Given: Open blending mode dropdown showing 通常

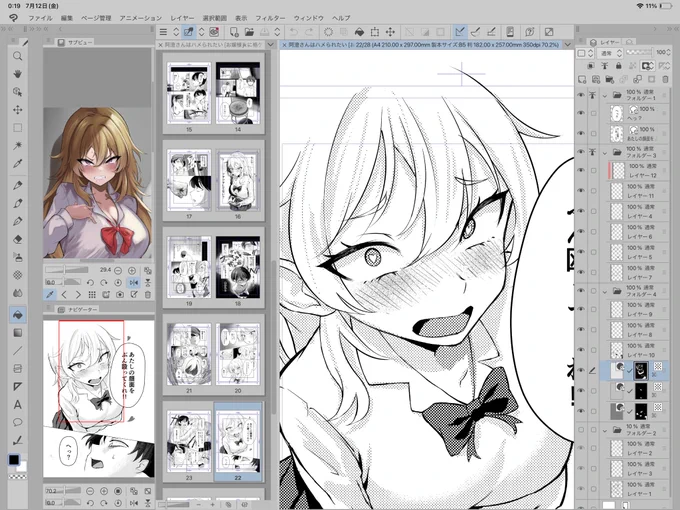Looking at the screenshot, I should 609,53.
